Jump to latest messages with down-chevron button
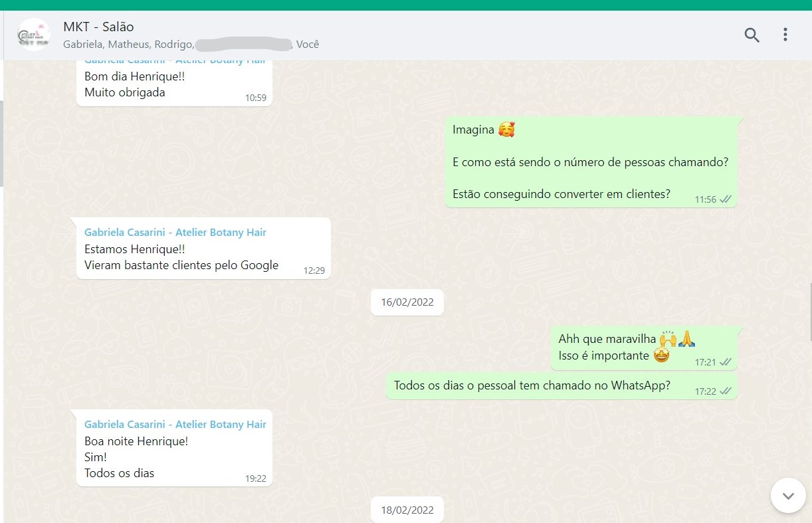The height and width of the screenshot is (523, 812). [x=788, y=496]
